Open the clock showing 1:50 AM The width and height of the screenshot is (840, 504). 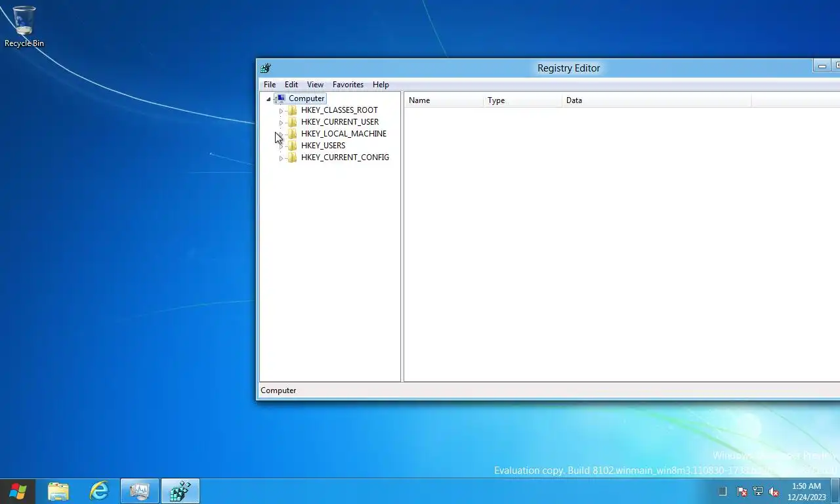[807, 492]
